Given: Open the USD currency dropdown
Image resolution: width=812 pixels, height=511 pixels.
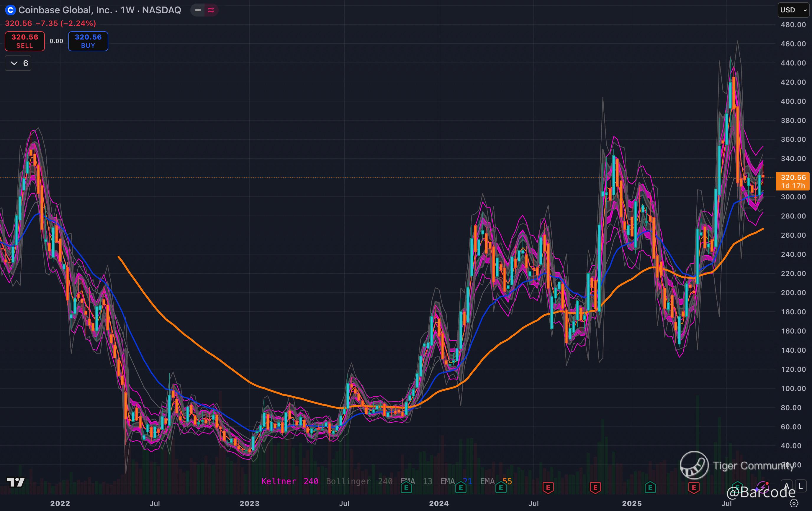Looking at the screenshot, I should pos(793,10).
